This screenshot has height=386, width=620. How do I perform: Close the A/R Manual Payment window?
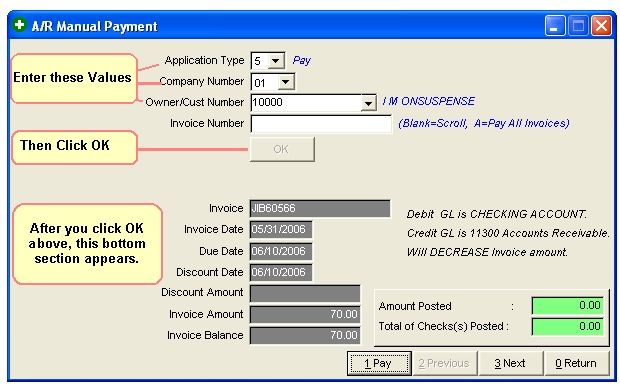pos(601,26)
